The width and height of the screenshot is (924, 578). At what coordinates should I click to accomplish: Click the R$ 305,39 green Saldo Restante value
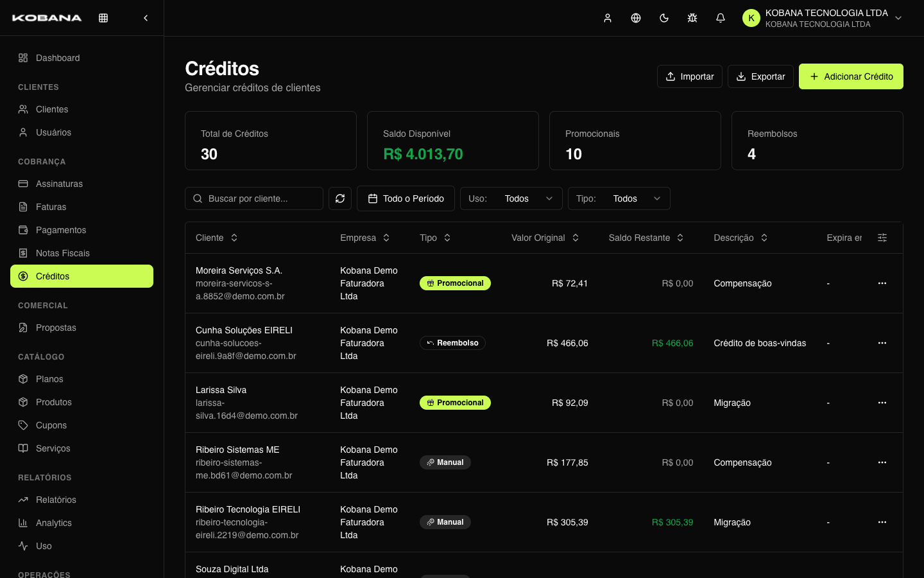tap(672, 522)
